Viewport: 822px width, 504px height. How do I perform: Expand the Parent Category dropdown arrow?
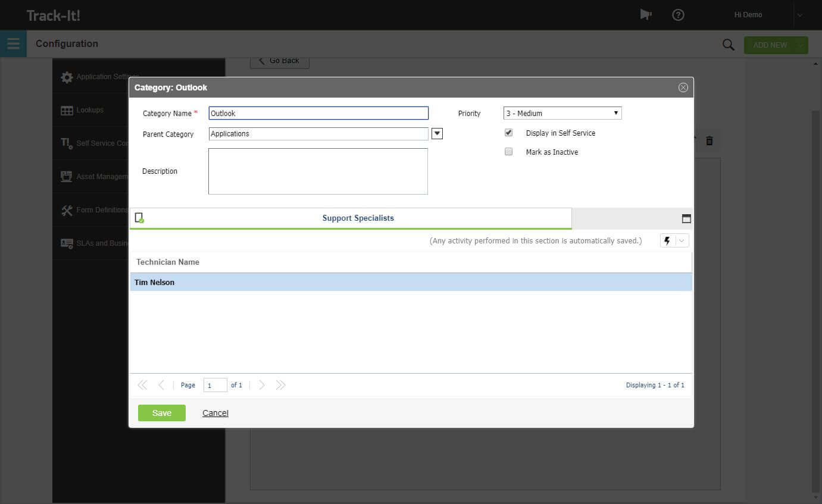(x=437, y=133)
